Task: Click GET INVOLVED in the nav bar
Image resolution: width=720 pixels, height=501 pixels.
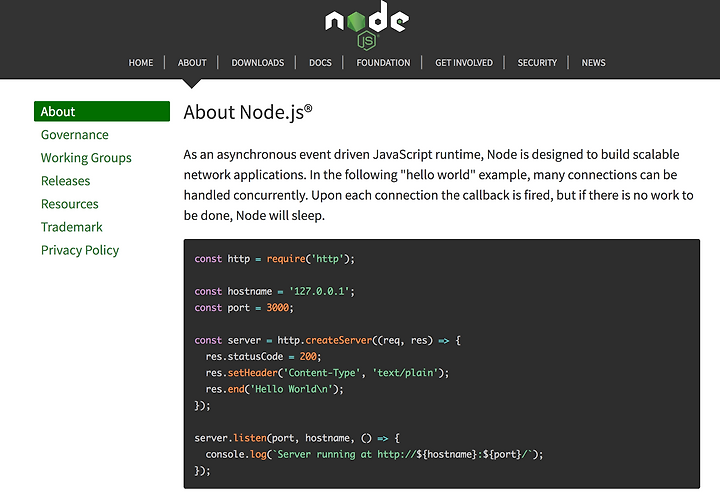Action: [x=464, y=63]
